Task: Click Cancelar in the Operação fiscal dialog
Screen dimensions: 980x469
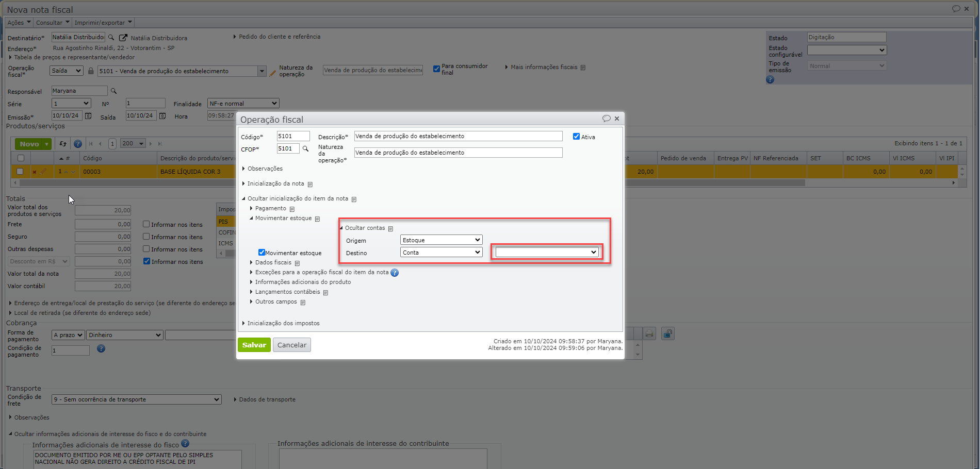Action: 292,345
